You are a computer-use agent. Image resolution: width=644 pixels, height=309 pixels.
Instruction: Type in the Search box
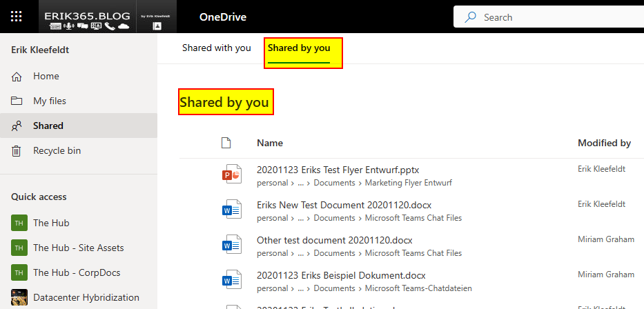pyautogui.click(x=552, y=17)
